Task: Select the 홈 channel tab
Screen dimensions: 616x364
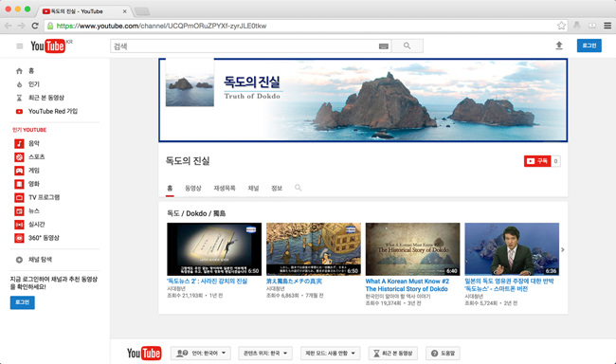Action: tap(170, 189)
